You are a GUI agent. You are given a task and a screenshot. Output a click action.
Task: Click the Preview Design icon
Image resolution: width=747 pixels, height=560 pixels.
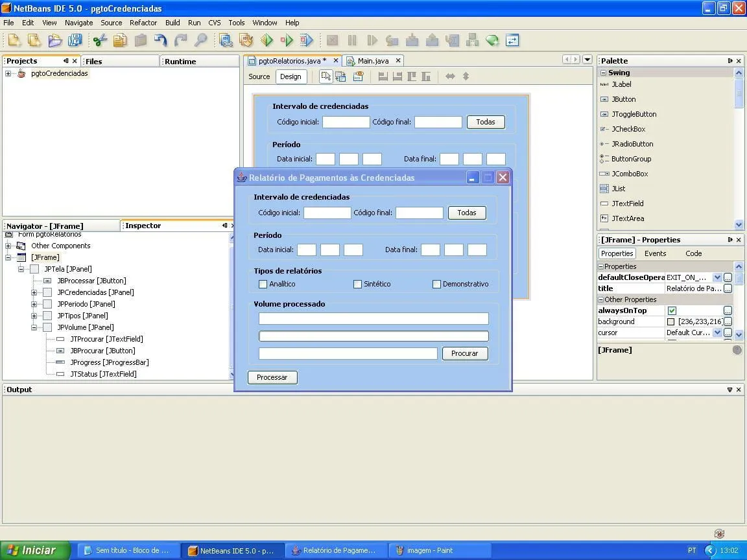tap(358, 76)
